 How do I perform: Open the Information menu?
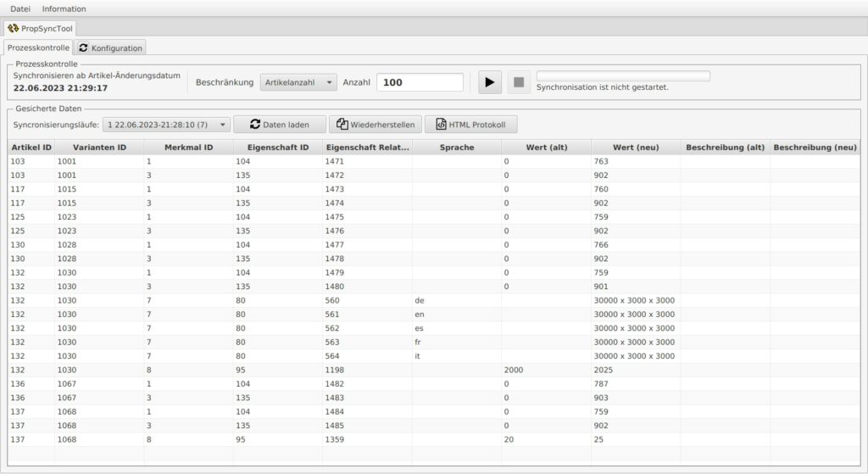tap(64, 8)
